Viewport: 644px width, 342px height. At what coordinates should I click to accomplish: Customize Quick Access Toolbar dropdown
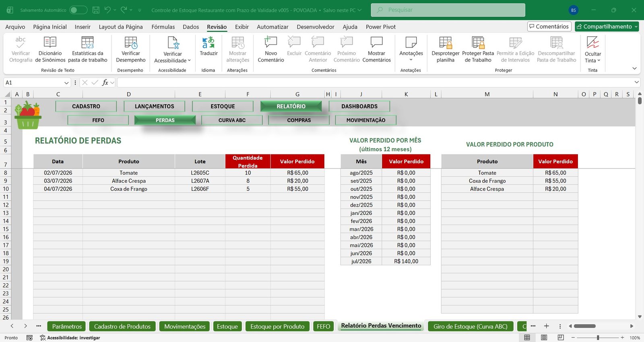click(x=140, y=10)
